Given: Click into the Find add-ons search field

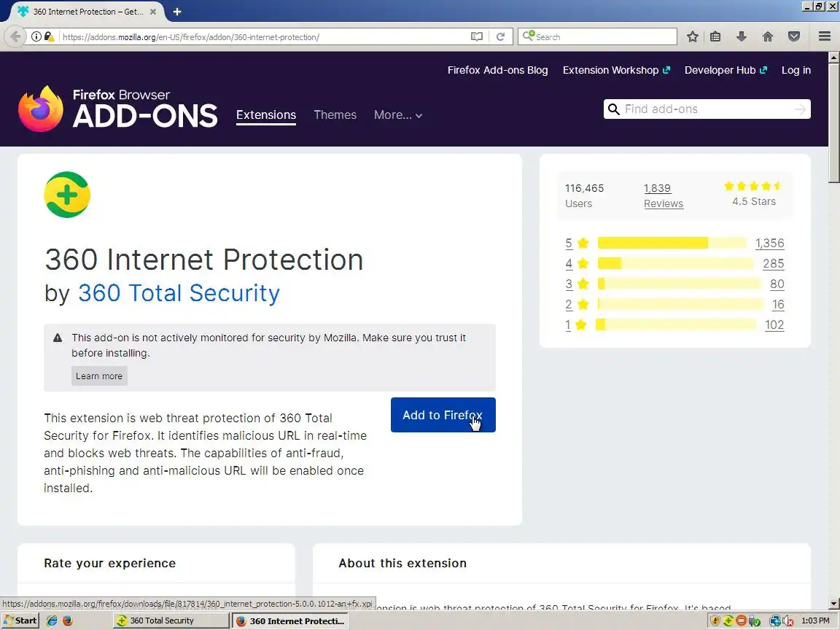Looking at the screenshot, I should 707,109.
